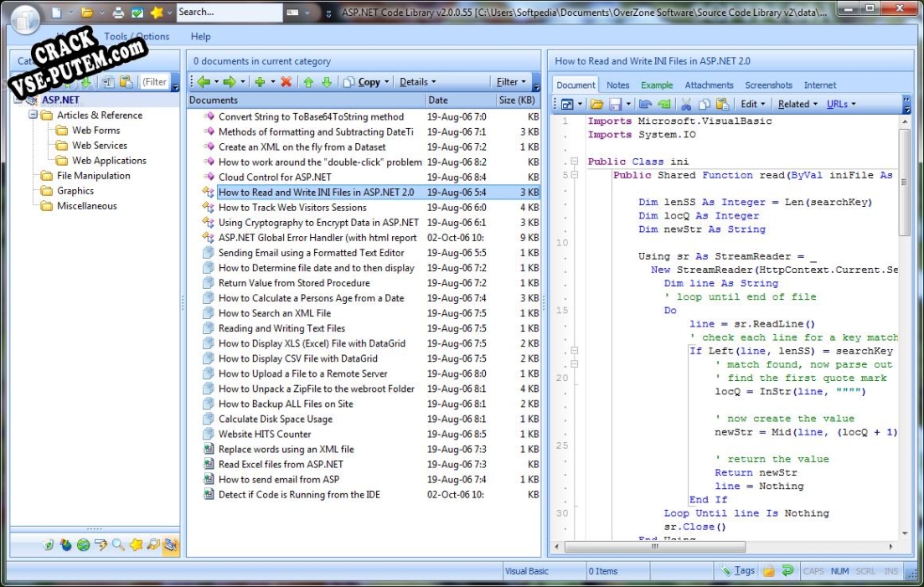
Task: Click the green forward navigation arrow
Action: [x=230, y=81]
